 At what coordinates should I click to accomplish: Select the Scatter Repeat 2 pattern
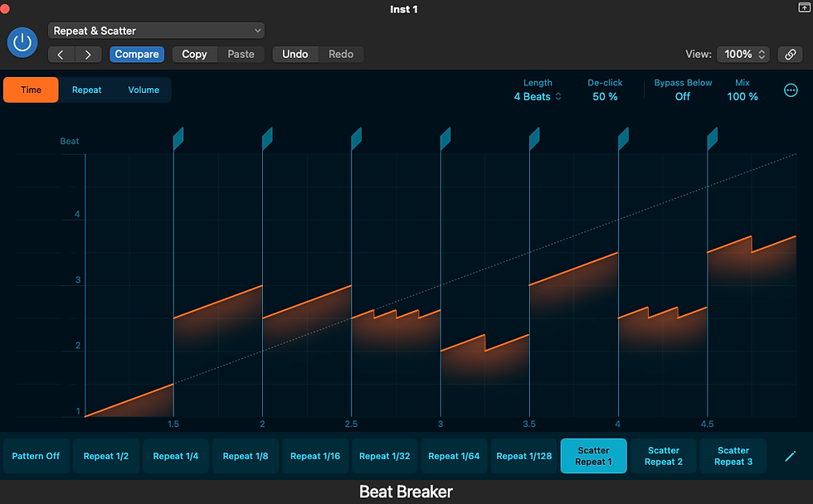tap(664, 456)
